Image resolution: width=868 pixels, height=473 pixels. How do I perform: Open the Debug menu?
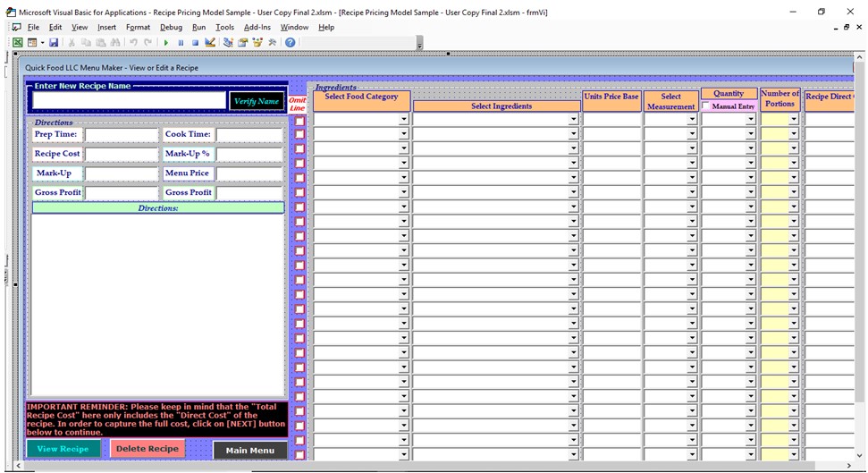(171, 27)
